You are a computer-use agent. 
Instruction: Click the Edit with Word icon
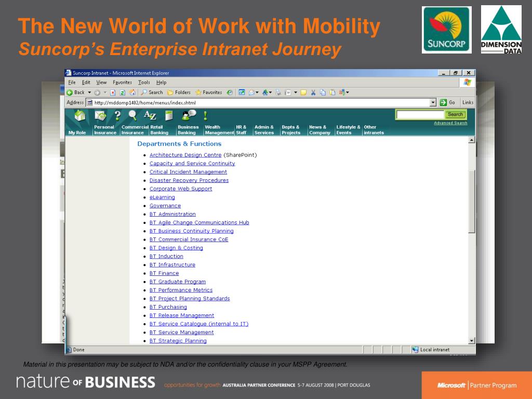click(x=288, y=92)
